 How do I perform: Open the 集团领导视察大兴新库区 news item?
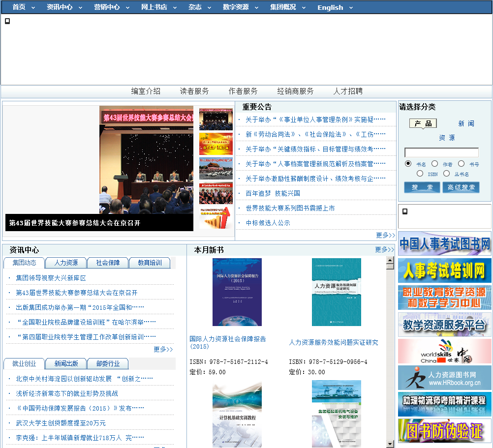[51, 278]
